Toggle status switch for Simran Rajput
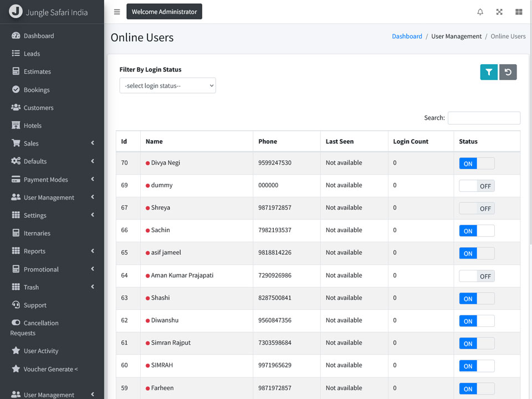Screen dimensions: 532x399 point(477,344)
